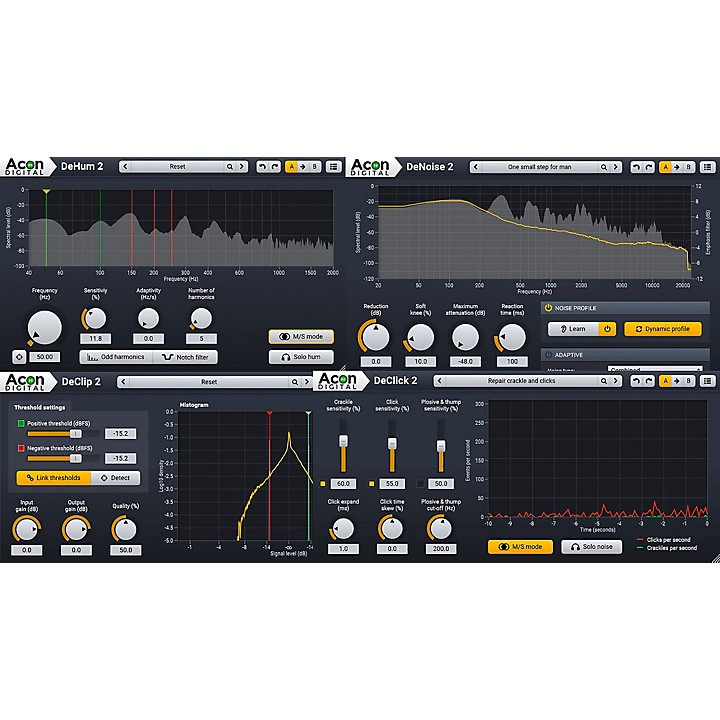The width and height of the screenshot is (720, 720).
Task: Open DeClick 2 menu list icon
Action: tap(708, 381)
